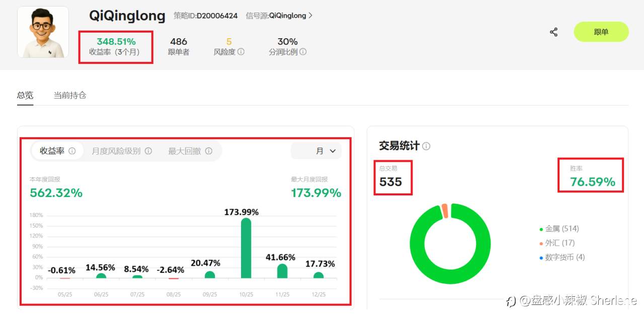Click the strategy ID D20006424 text

pos(217,16)
